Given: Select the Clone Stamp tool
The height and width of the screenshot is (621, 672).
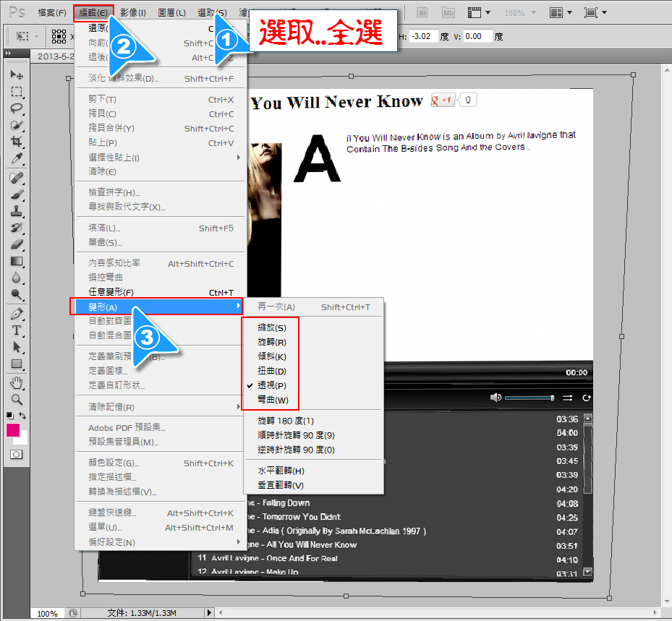Looking at the screenshot, I should [x=17, y=211].
